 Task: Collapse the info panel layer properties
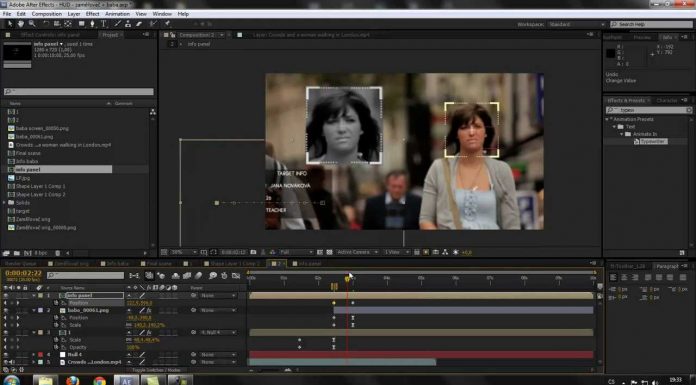coord(34,295)
